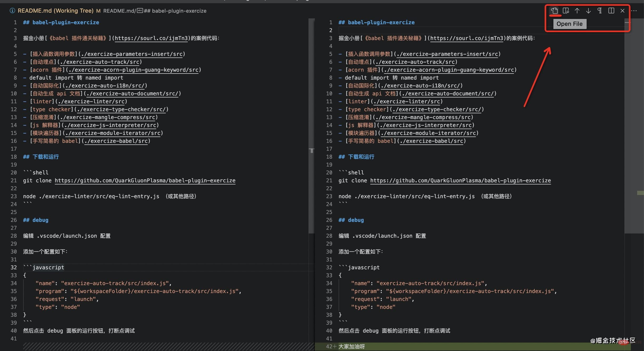
Task: Click the Open File icon
Action: [x=554, y=11]
